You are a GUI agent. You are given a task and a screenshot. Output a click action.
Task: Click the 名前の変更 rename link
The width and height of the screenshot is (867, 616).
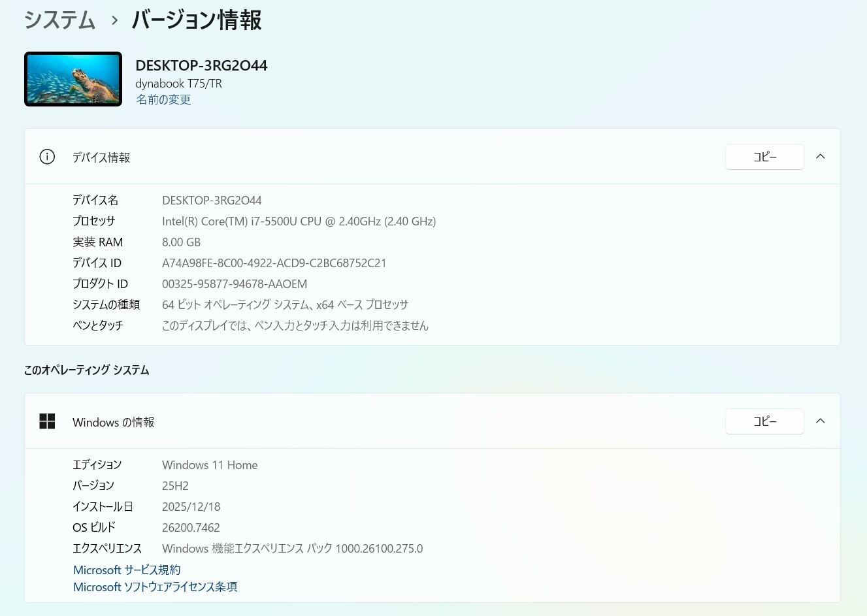(163, 100)
